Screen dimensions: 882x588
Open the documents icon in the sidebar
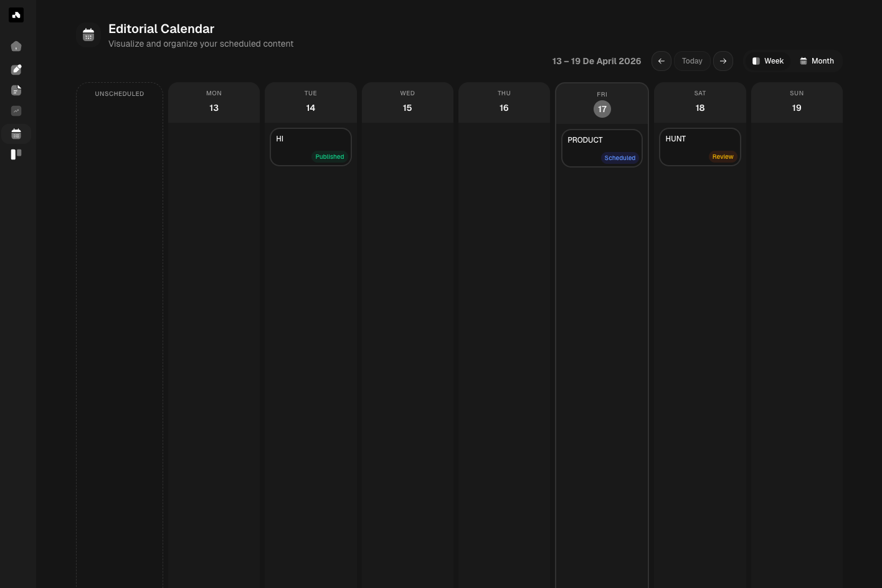[x=16, y=90]
